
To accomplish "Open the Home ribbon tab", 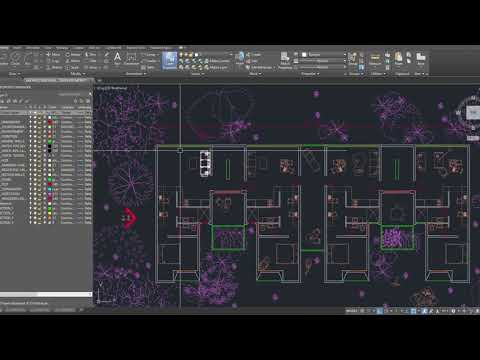I will click(4, 48).
